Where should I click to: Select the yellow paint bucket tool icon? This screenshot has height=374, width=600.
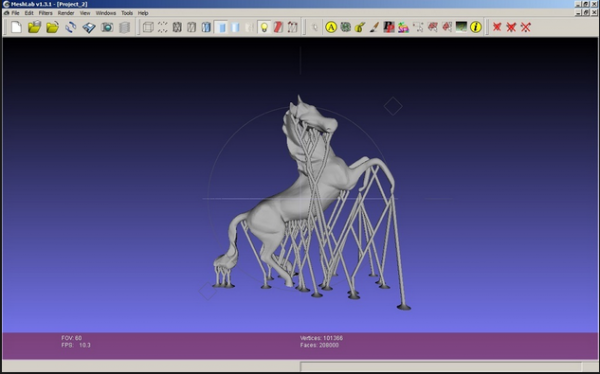tap(360, 27)
